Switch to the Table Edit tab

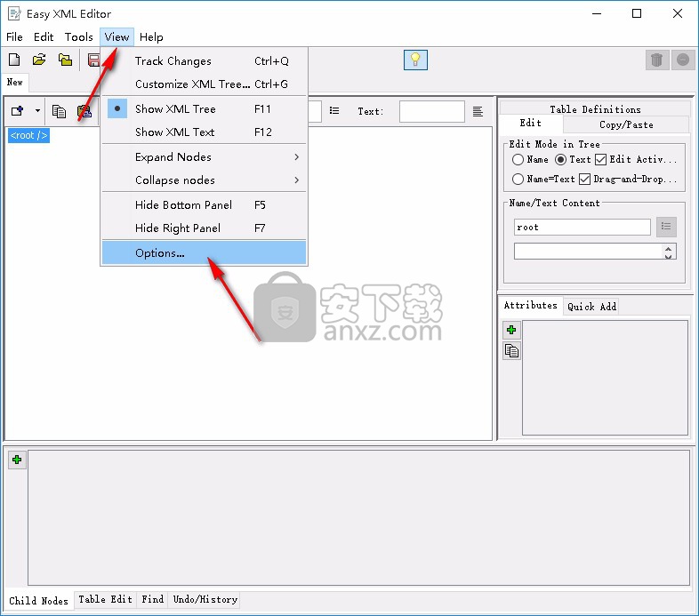coord(105,599)
